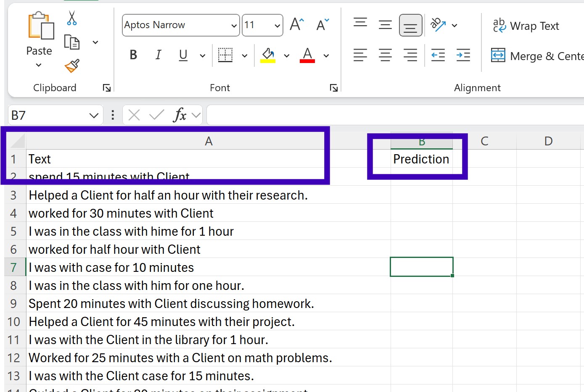This screenshot has height=392, width=584.
Task: Select the Format Painter tool
Action: point(71,66)
